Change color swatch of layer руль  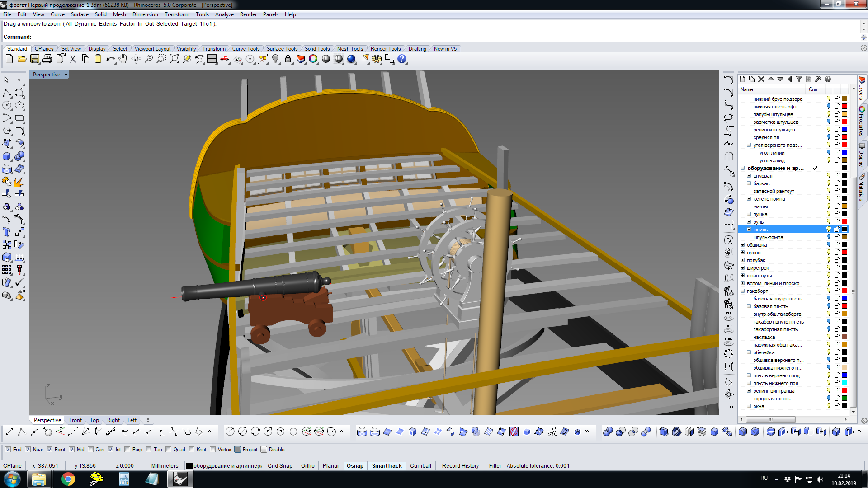[x=844, y=222]
